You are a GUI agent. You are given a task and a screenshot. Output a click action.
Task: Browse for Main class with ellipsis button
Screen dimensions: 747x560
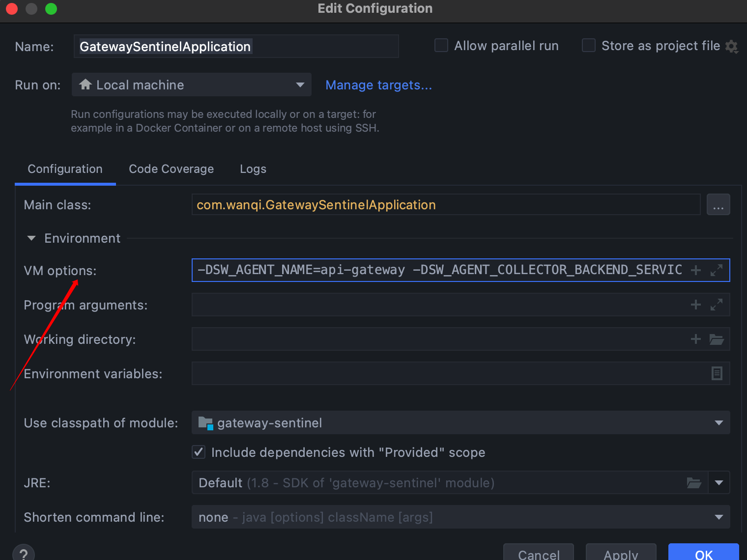click(718, 204)
